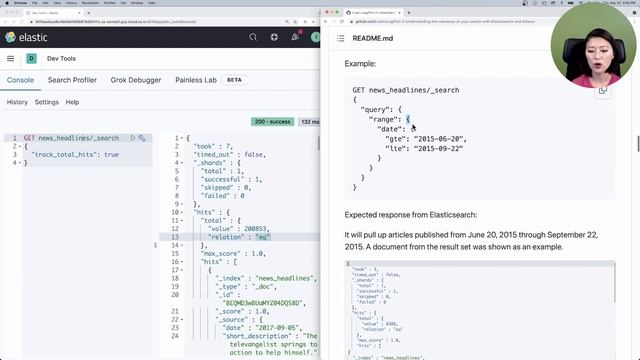Image resolution: width=640 pixels, height=360 pixels.
Task: Copy the example code block
Action: (602, 91)
